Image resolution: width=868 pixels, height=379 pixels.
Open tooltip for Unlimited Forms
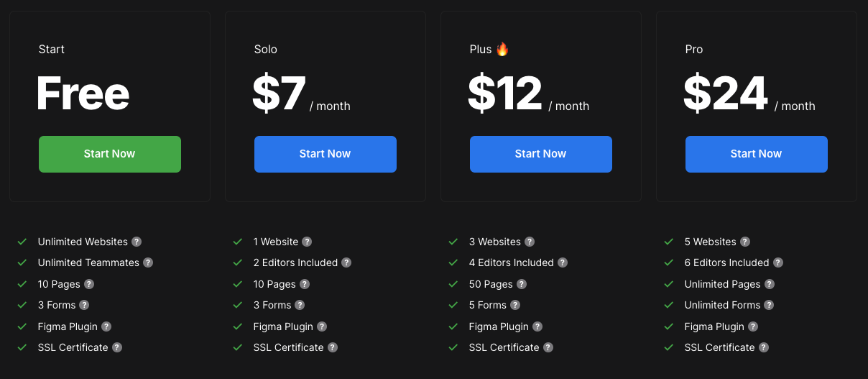click(769, 306)
